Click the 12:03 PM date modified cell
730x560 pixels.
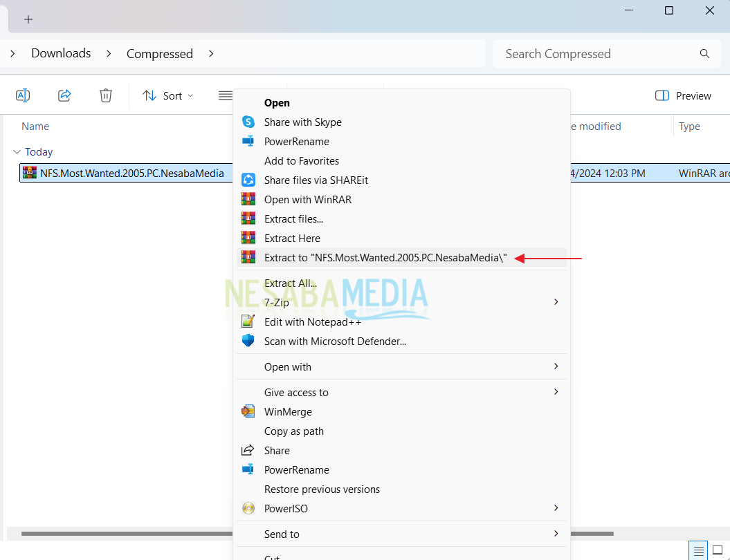click(x=608, y=174)
